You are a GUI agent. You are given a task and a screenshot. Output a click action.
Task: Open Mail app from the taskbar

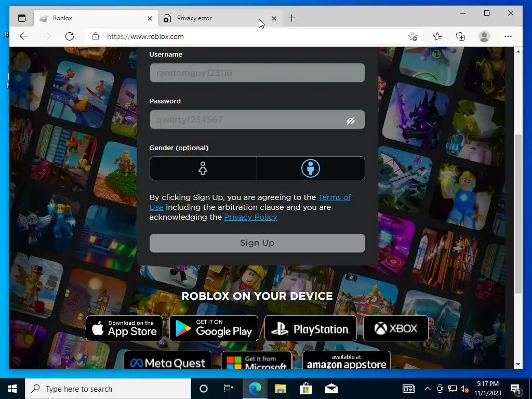pyautogui.click(x=331, y=389)
